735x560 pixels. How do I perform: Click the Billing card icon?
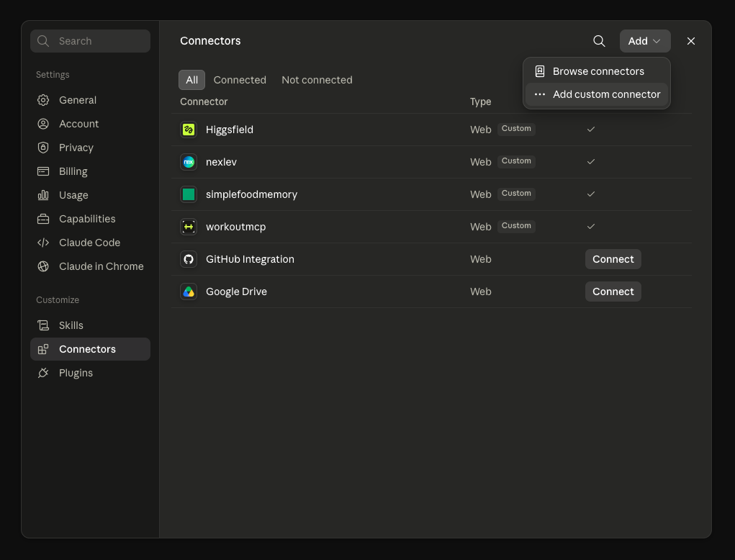(43, 171)
